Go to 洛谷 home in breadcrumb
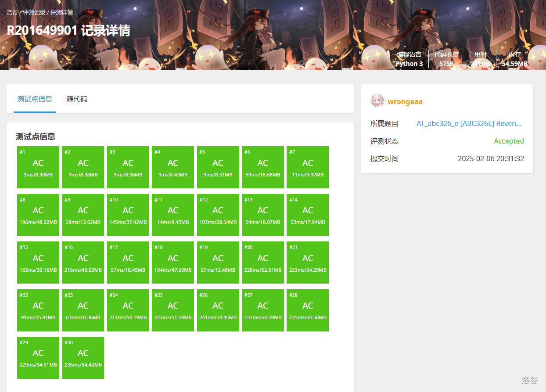 tap(12, 12)
